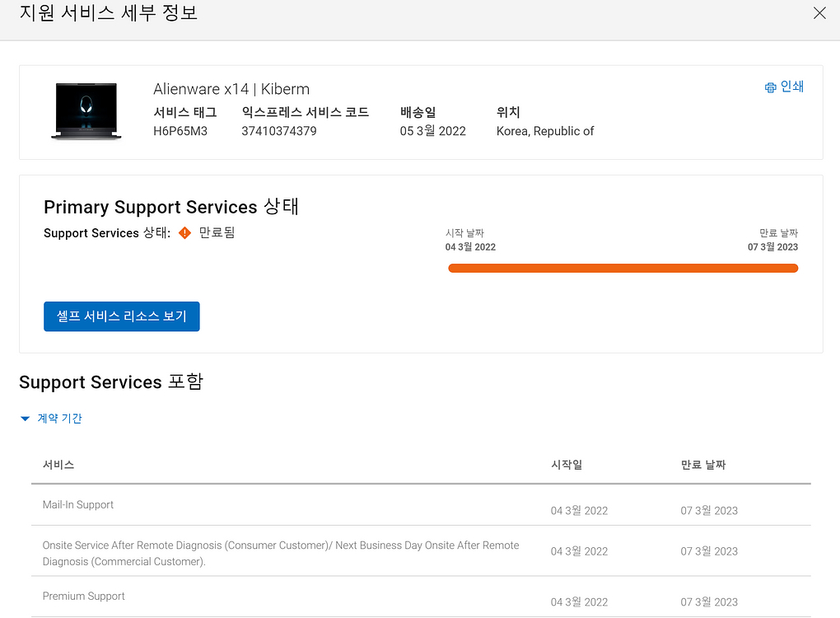The image size is (840, 618).
Task: Click the 시작일 column header
Action: 567,465
